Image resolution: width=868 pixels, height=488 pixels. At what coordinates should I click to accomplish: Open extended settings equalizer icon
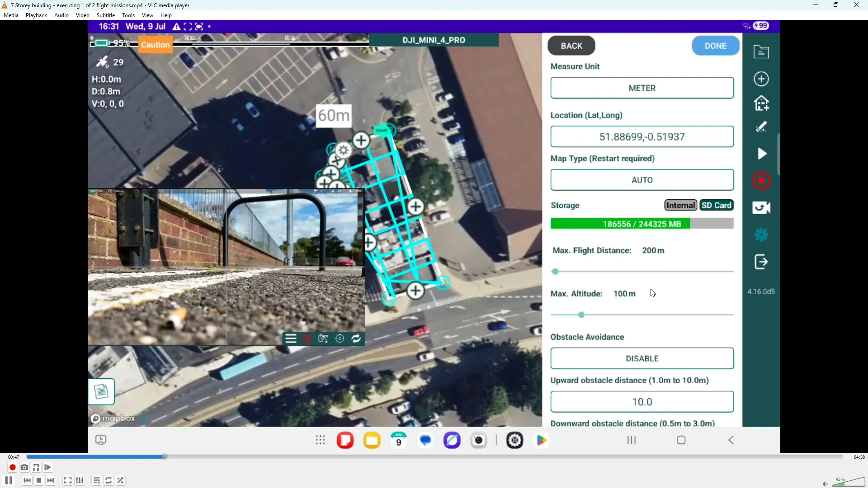coord(80,480)
